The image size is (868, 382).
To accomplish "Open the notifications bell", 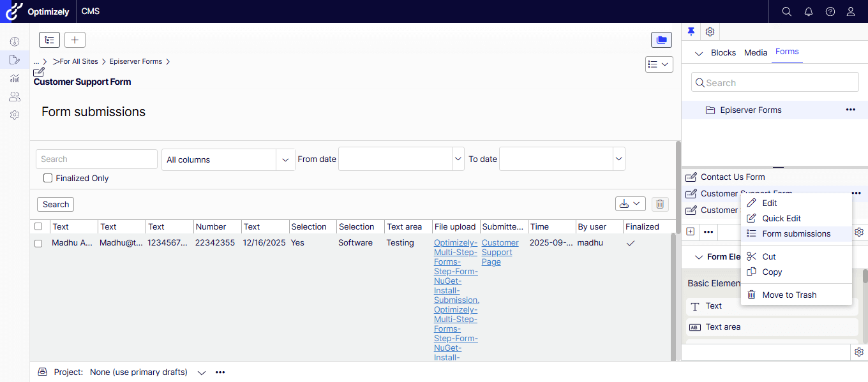I will [809, 11].
